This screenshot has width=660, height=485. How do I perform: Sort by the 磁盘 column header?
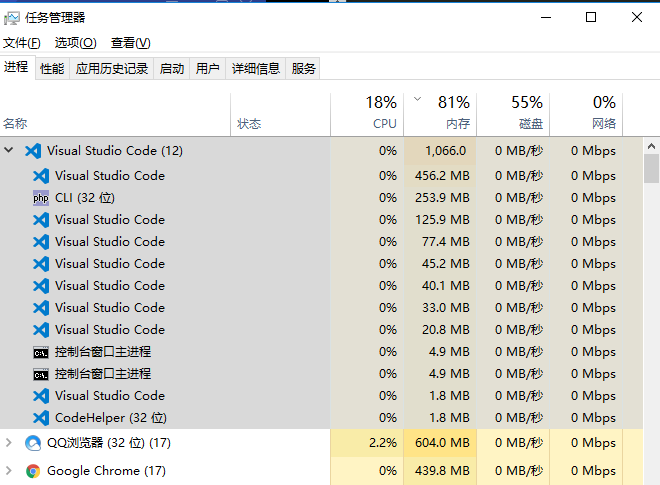pyautogui.click(x=513, y=115)
